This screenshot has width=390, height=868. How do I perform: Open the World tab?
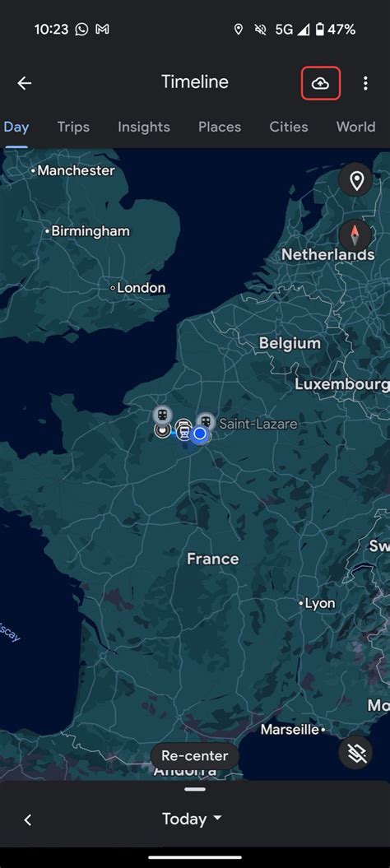pos(355,127)
